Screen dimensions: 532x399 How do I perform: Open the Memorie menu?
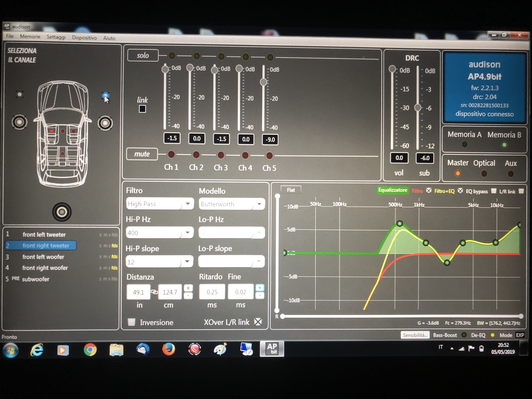[x=30, y=37]
